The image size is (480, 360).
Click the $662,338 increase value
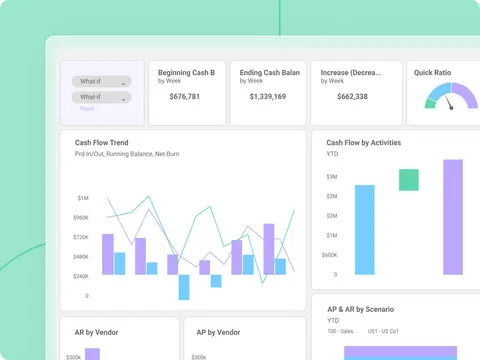352,97
